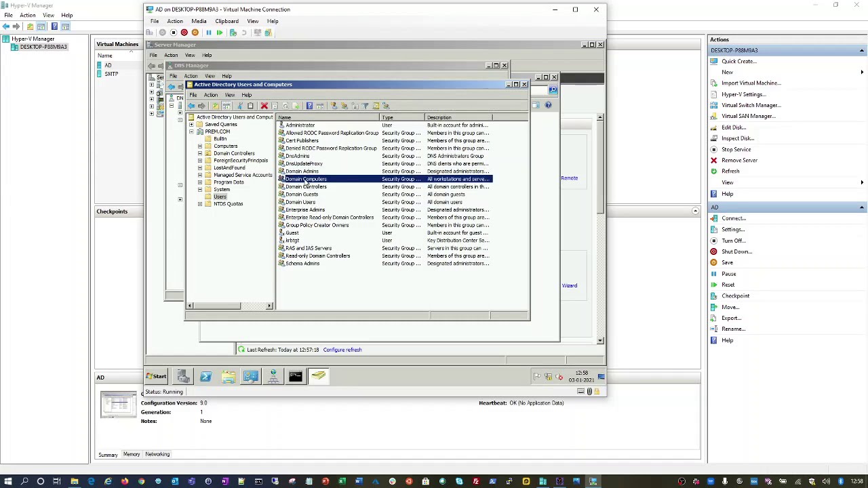Open Action menu in ADUC window
This screenshot has width=868, height=488.
pos(211,95)
